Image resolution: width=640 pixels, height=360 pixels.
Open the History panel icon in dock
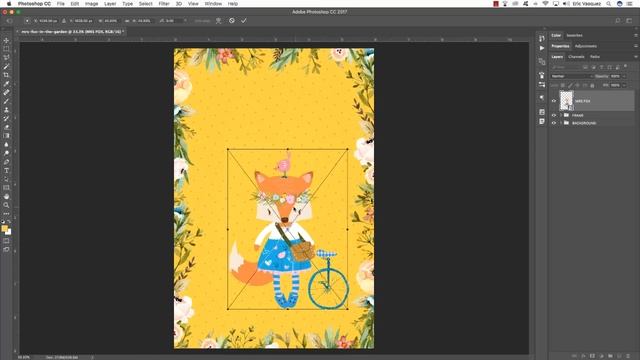[542, 38]
